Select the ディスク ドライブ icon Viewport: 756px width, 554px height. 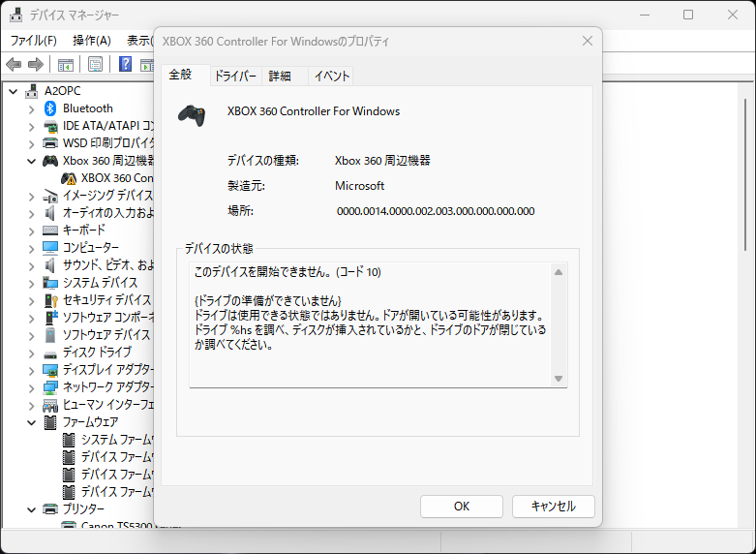pyautogui.click(x=50, y=354)
